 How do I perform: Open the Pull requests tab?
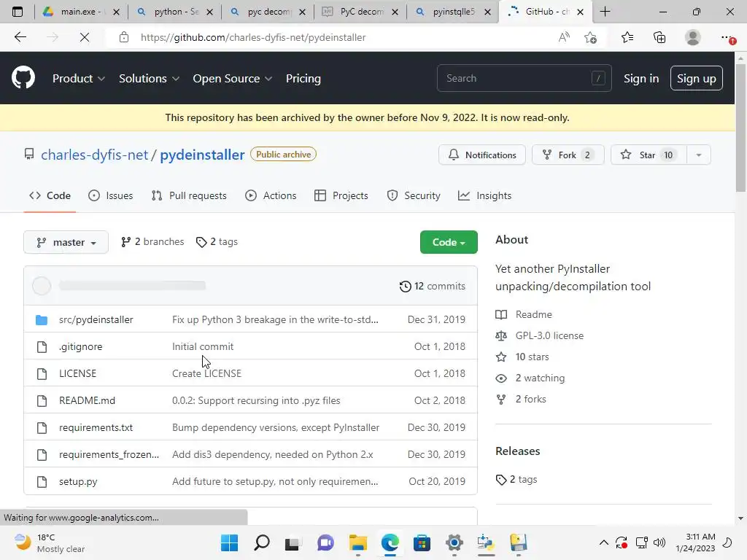coord(189,195)
